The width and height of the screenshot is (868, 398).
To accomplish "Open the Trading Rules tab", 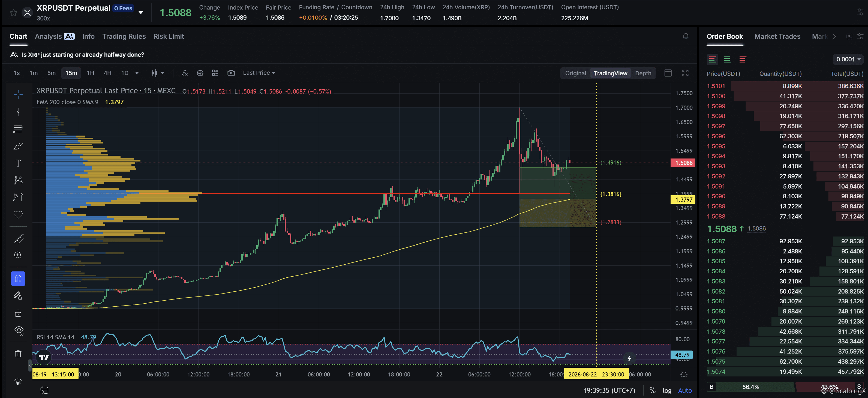I will pos(124,36).
